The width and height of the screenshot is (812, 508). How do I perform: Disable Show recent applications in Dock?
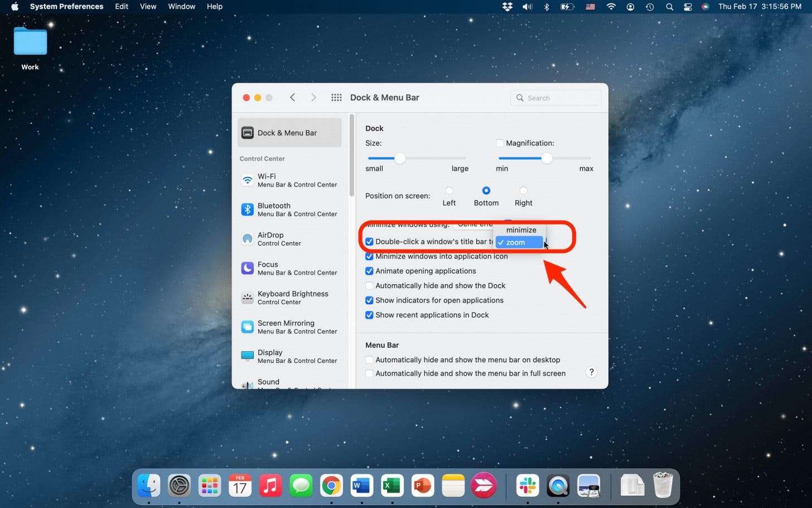click(369, 315)
